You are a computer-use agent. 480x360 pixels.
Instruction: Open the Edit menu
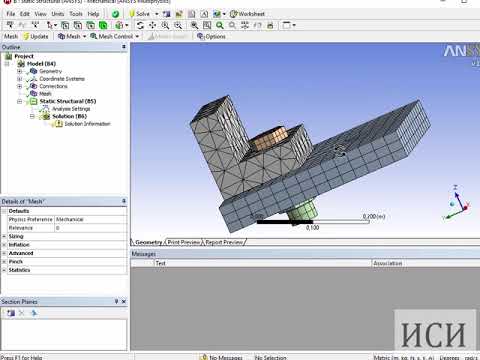(x=25, y=14)
